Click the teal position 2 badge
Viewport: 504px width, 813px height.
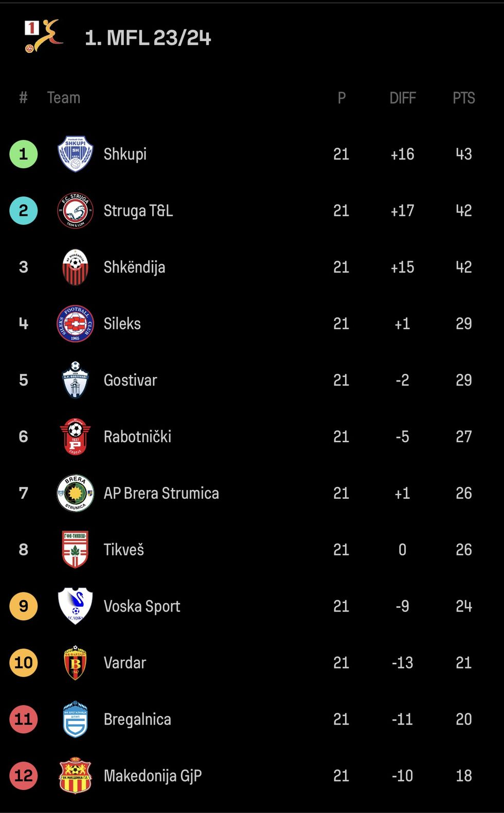pos(24,210)
